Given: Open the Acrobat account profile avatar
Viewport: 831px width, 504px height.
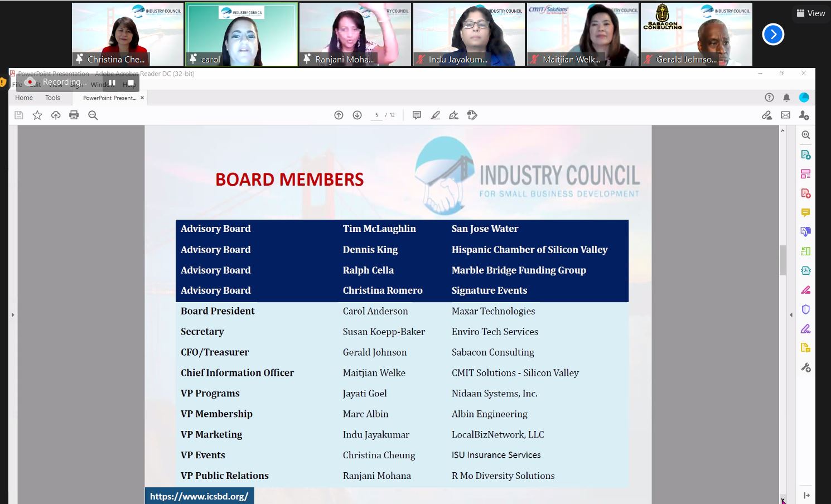Looking at the screenshot, I should 804,98.
